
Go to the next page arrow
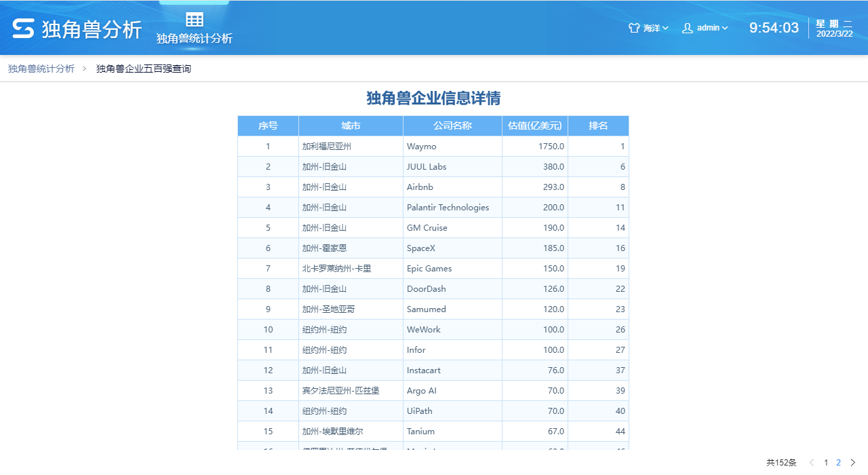click(853, 463)
